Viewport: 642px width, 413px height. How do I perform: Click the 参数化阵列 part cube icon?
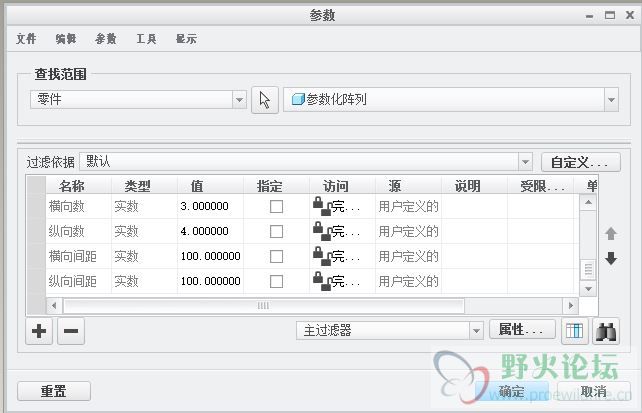pyautogui.click(x=298, y=99)
